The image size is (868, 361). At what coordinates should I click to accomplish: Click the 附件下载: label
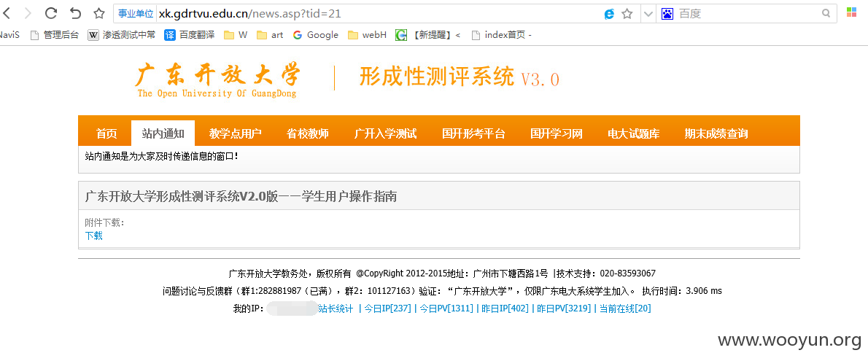pyautogui.click(x=105, y=222)
